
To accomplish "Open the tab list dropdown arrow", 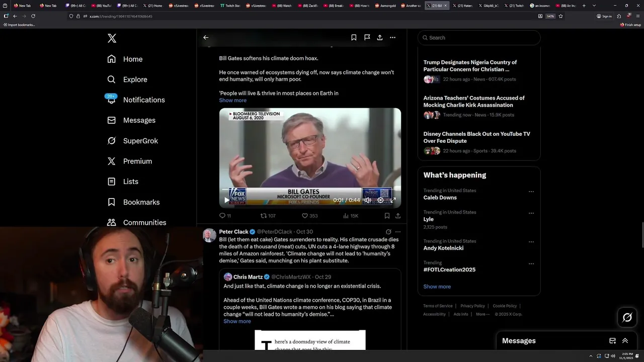I will pos(594,6).
